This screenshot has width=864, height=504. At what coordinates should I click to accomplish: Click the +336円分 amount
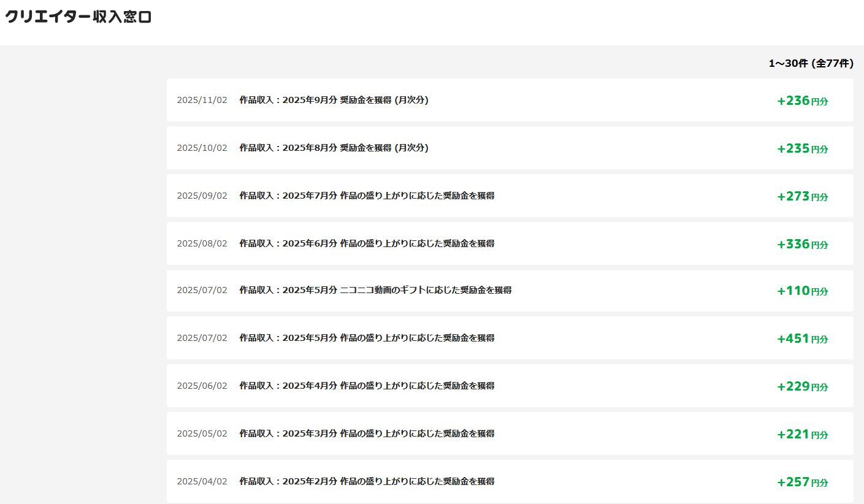coord(802,244)
